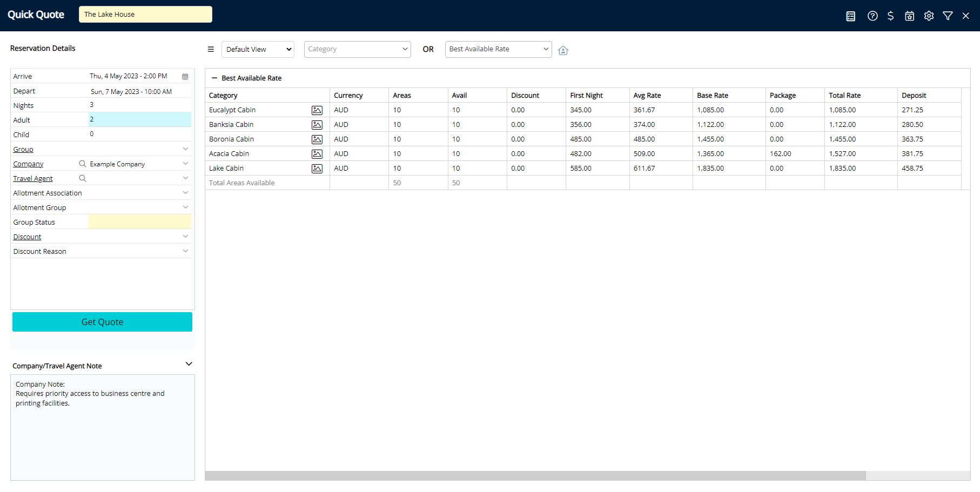Click the Adult count field

tap(139, 119)
